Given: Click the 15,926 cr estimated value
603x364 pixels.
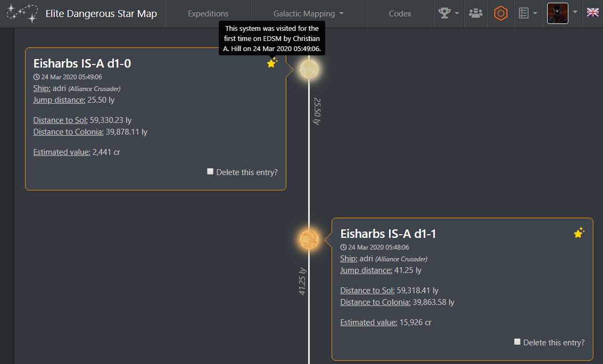Looking at the screenshot, I should [x=415, y=322].
